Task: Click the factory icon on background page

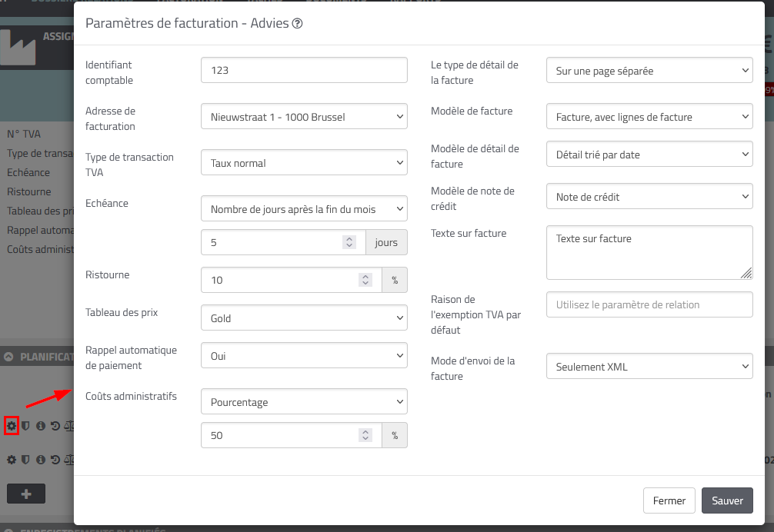Action: pos(18,48)
